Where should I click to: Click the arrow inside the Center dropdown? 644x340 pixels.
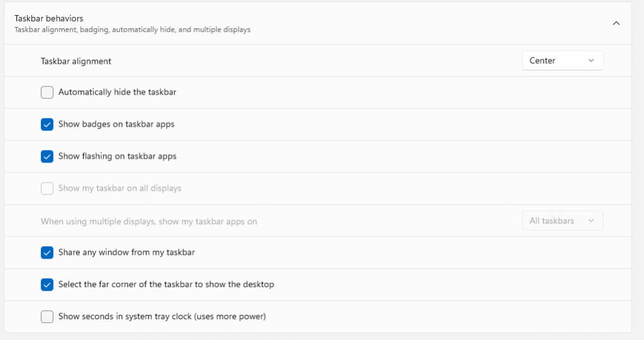pyautogui.click(x=591, y=60)
